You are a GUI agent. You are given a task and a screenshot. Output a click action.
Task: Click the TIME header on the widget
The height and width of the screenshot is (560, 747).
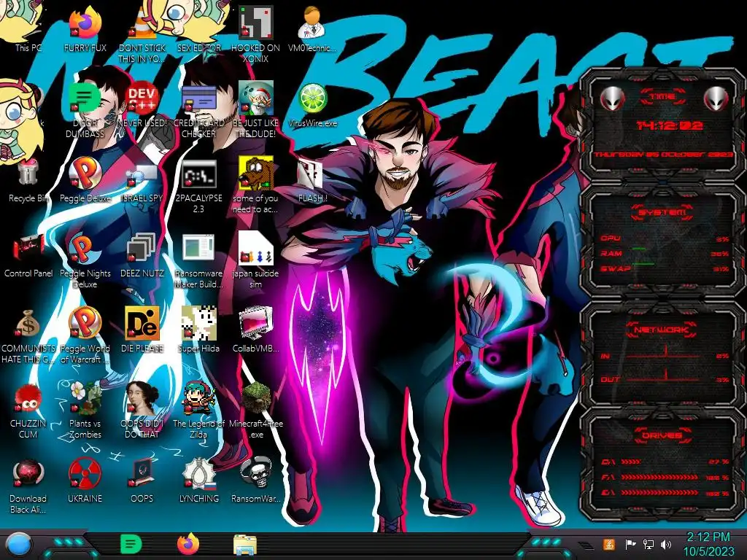pos(662,97)
